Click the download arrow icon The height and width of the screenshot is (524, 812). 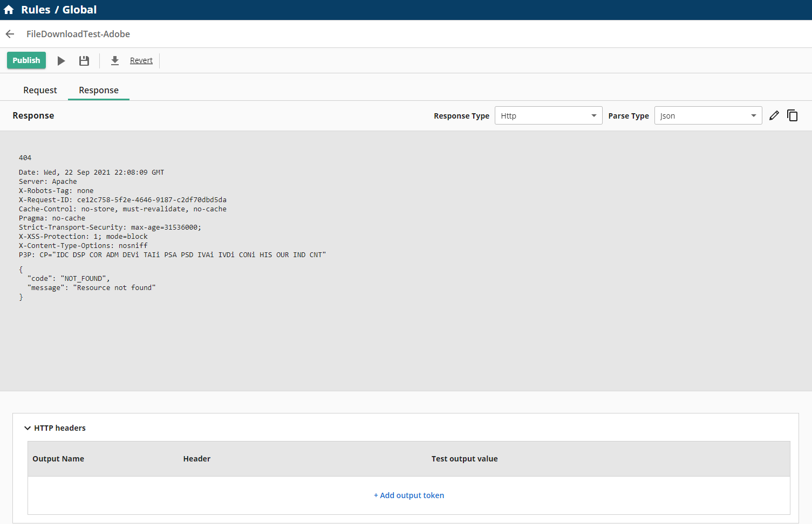(x=115, y=61)
